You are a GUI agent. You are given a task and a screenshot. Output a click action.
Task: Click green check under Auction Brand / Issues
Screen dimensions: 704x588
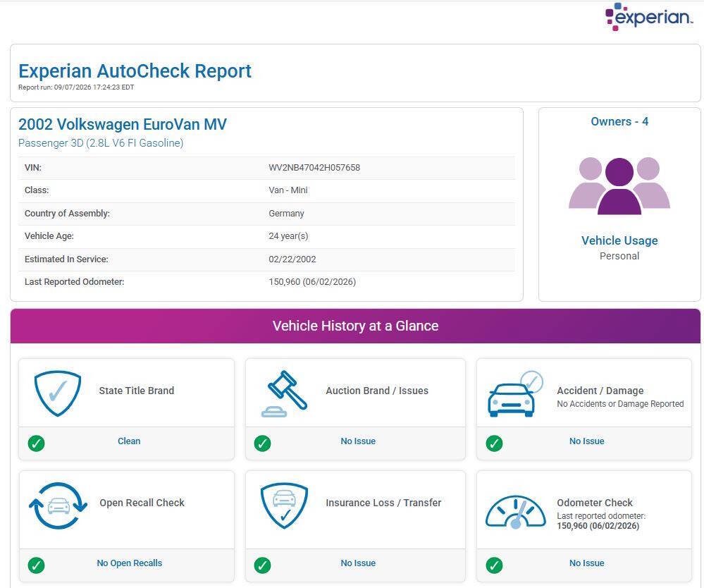tap(263, 443)
